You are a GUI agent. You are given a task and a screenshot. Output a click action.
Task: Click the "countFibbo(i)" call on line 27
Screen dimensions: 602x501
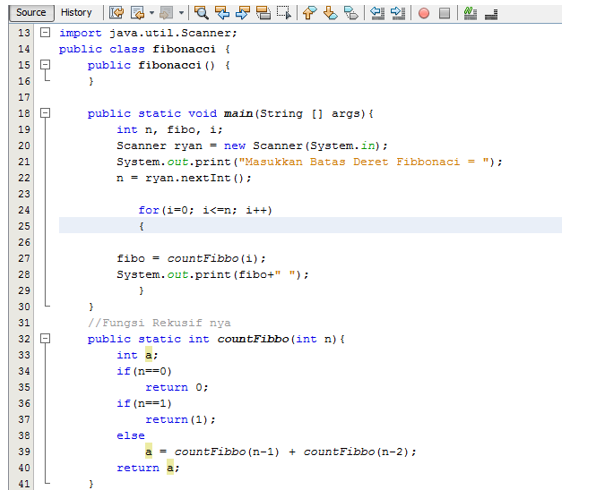click(x=212, y=259)
